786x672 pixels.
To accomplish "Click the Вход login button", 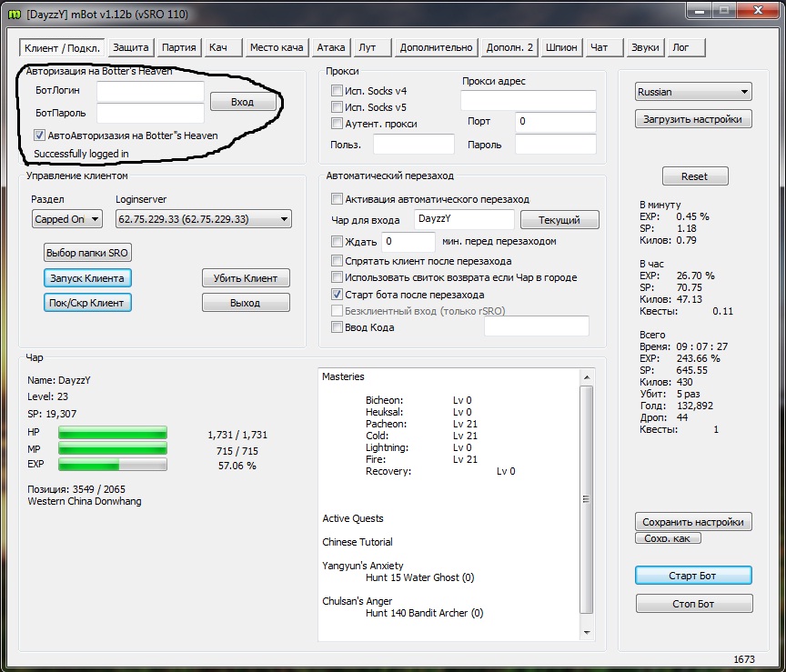I will point(243,102).
